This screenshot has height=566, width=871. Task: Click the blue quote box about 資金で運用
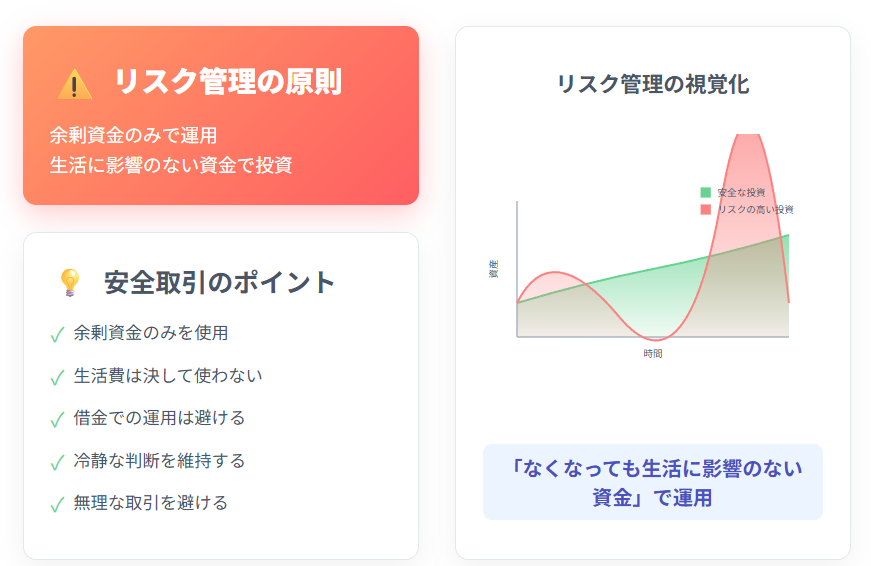(653, 482)
